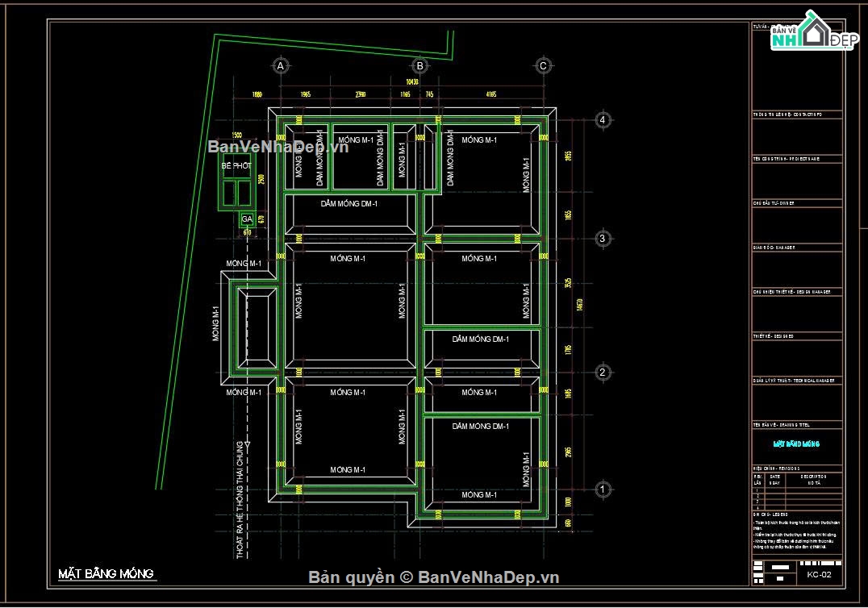The image size is (868, 608).
Task: Select the row axis bubble numbered 1
Action: 602,489
